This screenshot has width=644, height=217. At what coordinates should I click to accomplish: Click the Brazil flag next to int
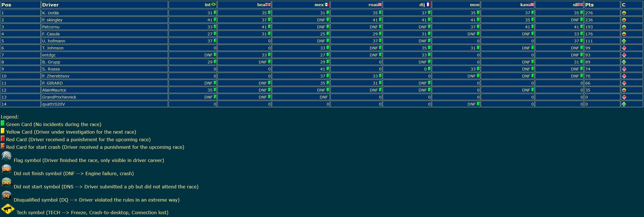[213, 4]
